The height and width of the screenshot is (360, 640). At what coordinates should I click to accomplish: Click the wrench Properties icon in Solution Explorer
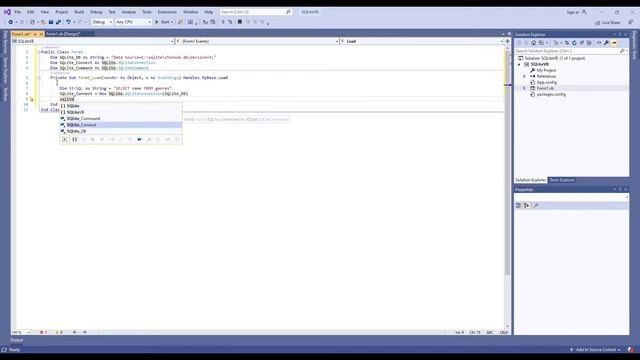click(607, 43)
